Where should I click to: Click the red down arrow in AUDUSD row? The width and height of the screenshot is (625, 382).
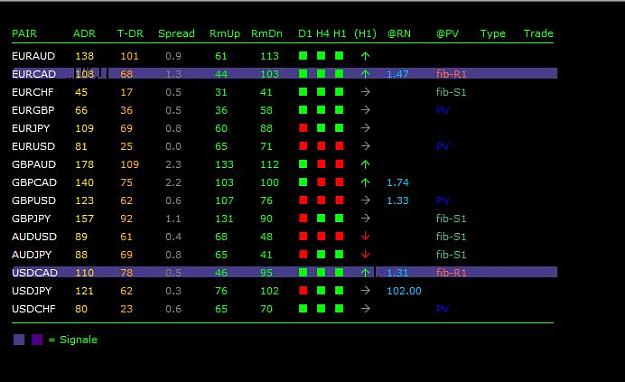tap(365, 236)
